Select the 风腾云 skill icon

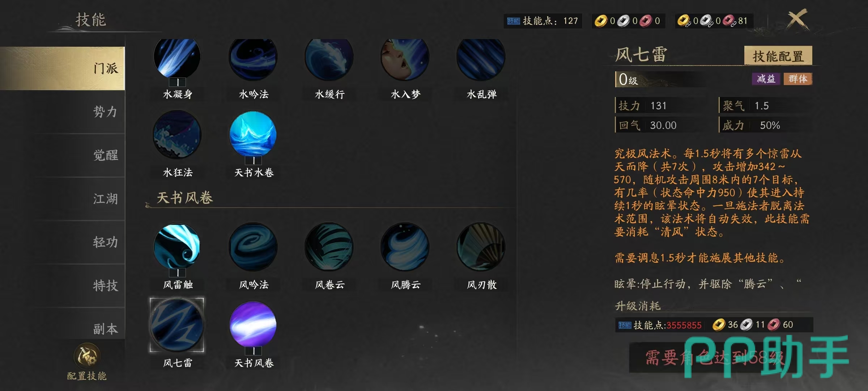point(405,247)
